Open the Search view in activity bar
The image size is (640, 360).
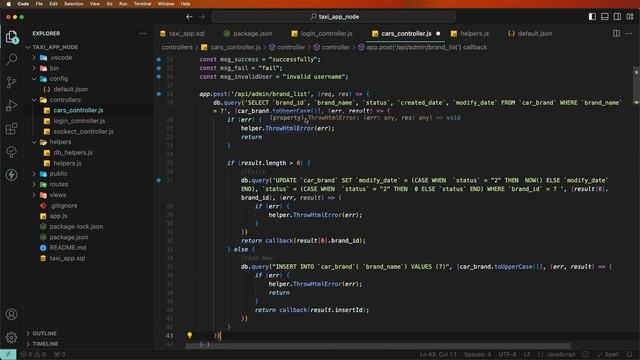[11, 59]
